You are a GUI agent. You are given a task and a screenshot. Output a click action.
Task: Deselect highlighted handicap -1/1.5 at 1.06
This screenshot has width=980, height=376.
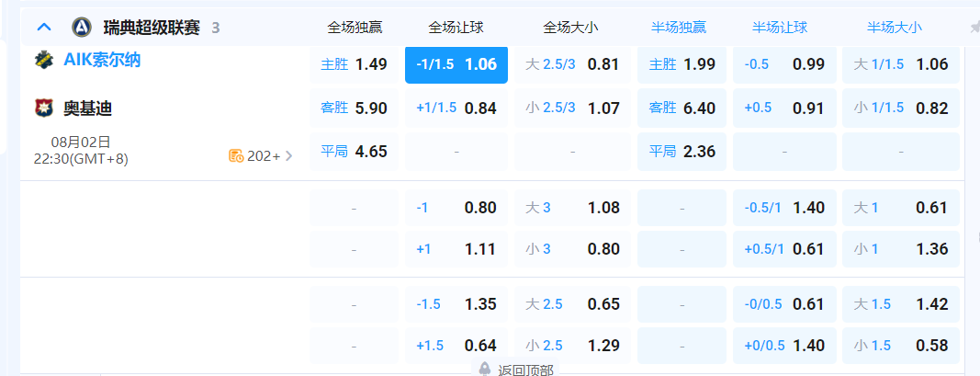point(456,64)
